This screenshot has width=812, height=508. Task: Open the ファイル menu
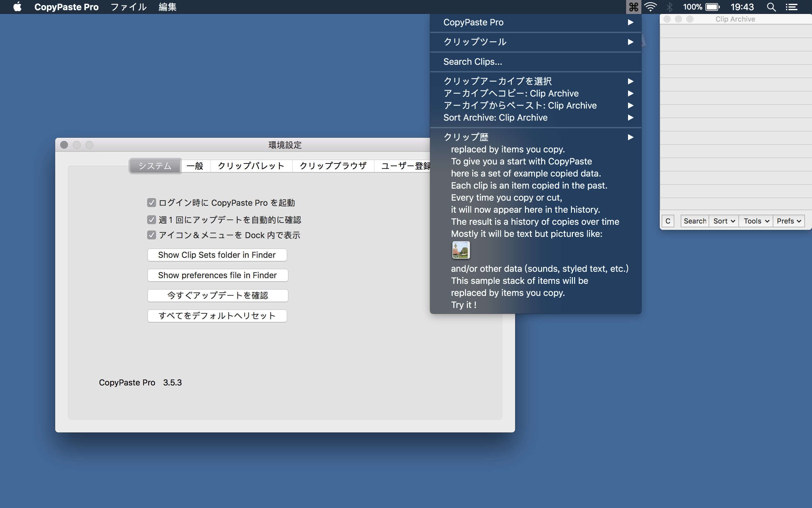point(129,7)
